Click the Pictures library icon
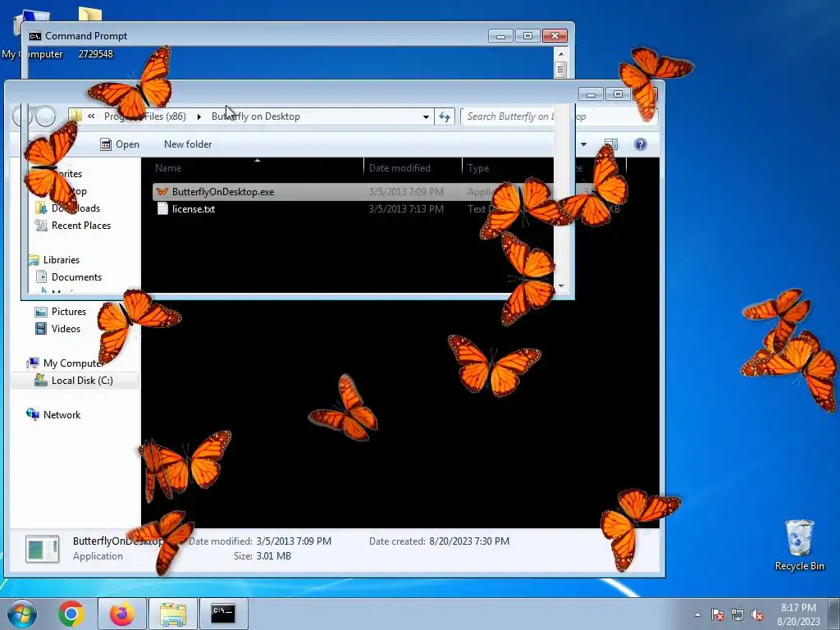The height and width of the screenshot is (630, 840). (x=41, y=311)
